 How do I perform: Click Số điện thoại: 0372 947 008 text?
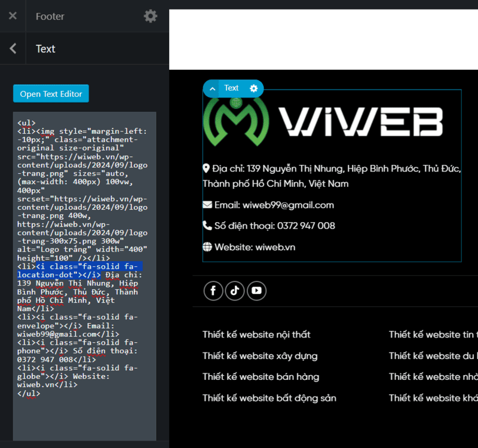coord(275,226)
